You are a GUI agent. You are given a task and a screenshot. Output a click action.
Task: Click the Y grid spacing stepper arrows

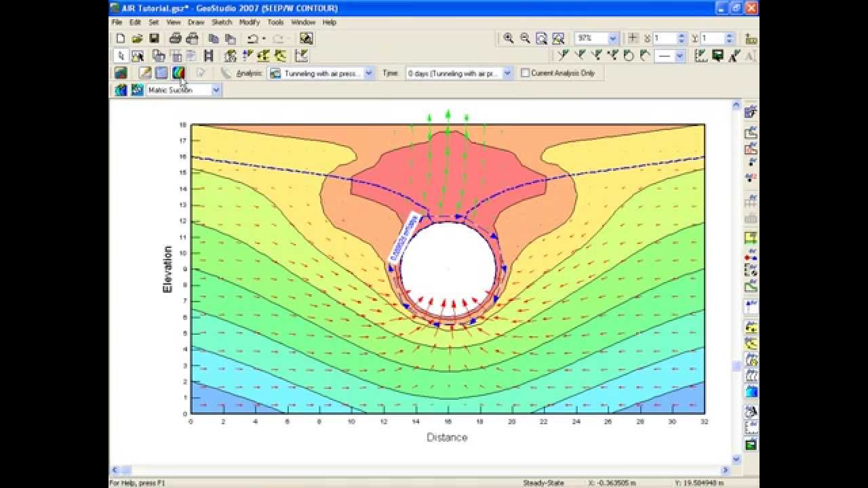pyautogui.click(x=729, y=39)
